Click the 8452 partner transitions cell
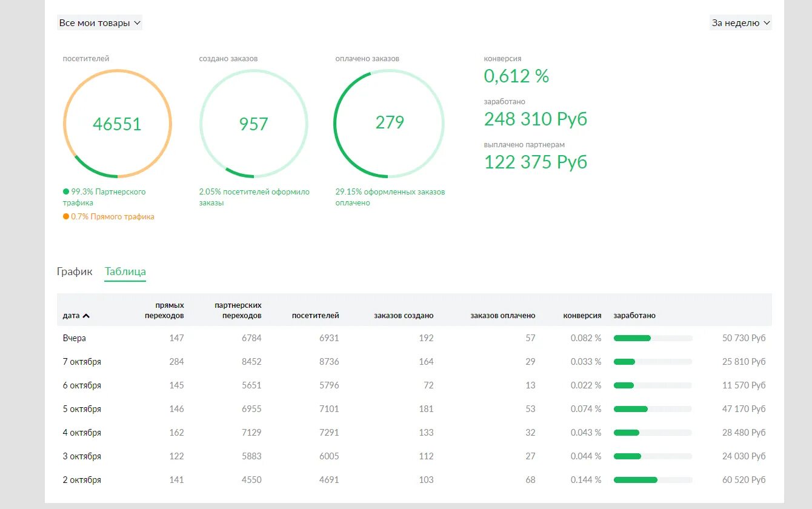Screen dimensions: 812x509 coord(251,362)
